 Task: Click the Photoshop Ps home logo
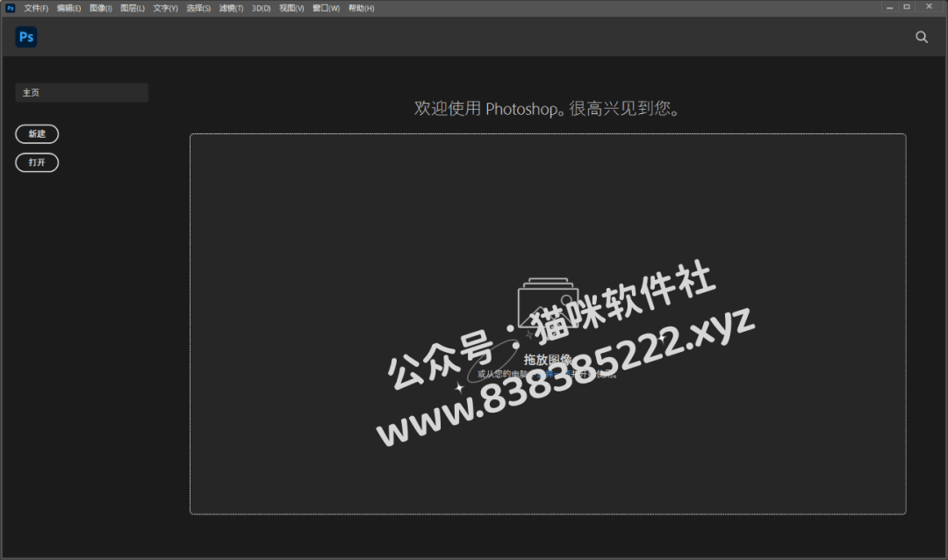click(x=26, y=37)
